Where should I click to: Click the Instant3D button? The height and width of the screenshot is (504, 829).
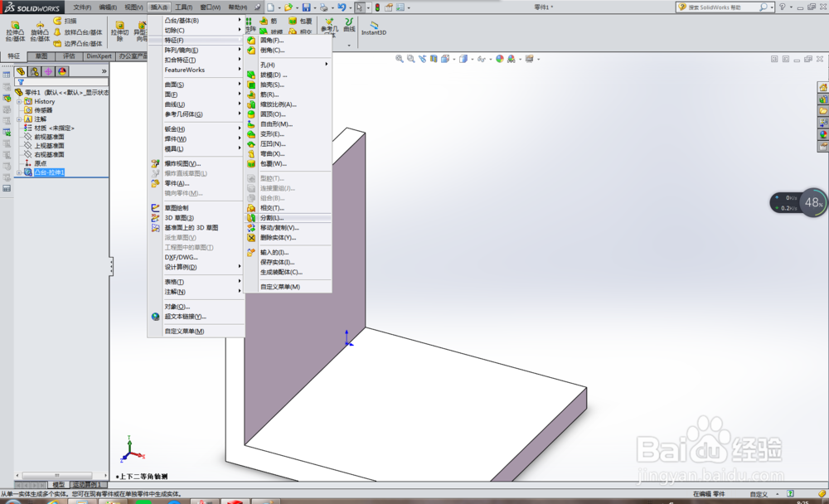point(374,28)
